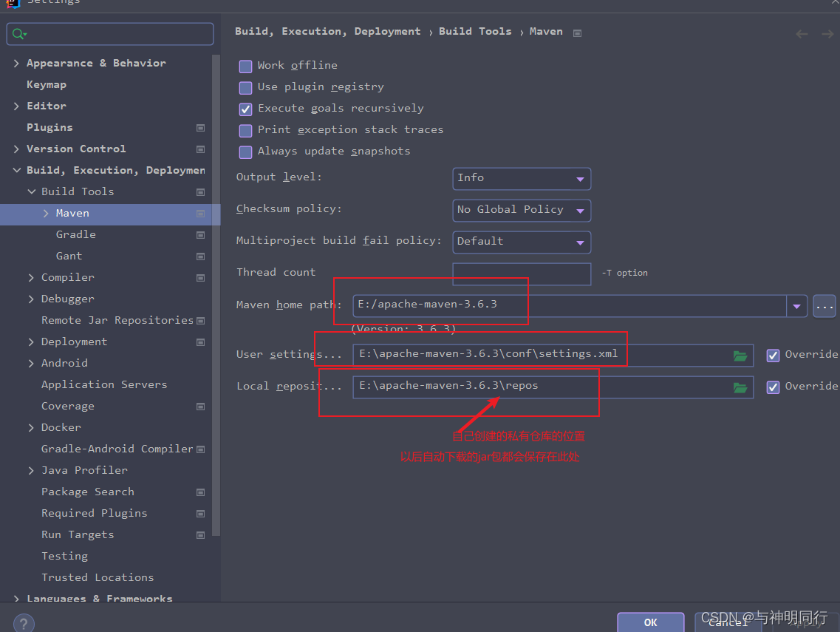Uncheck Execute goals recursively

[245, 109]
